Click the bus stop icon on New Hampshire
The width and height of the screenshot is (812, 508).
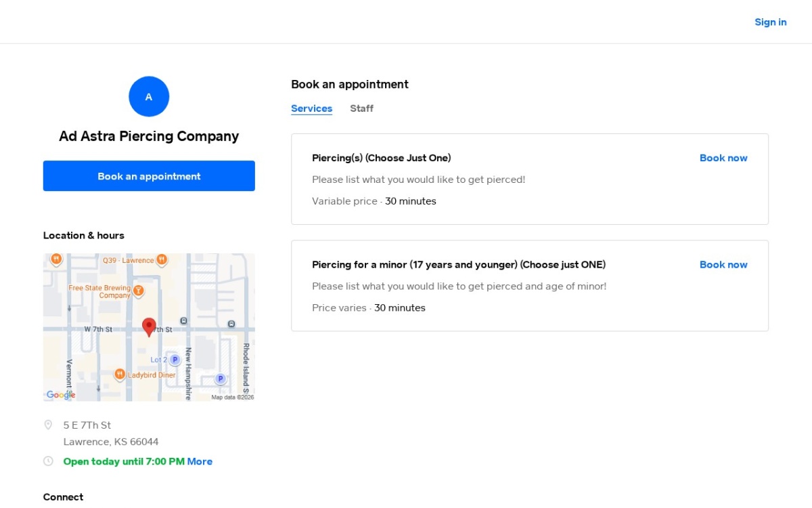click(x=183, y=320)
